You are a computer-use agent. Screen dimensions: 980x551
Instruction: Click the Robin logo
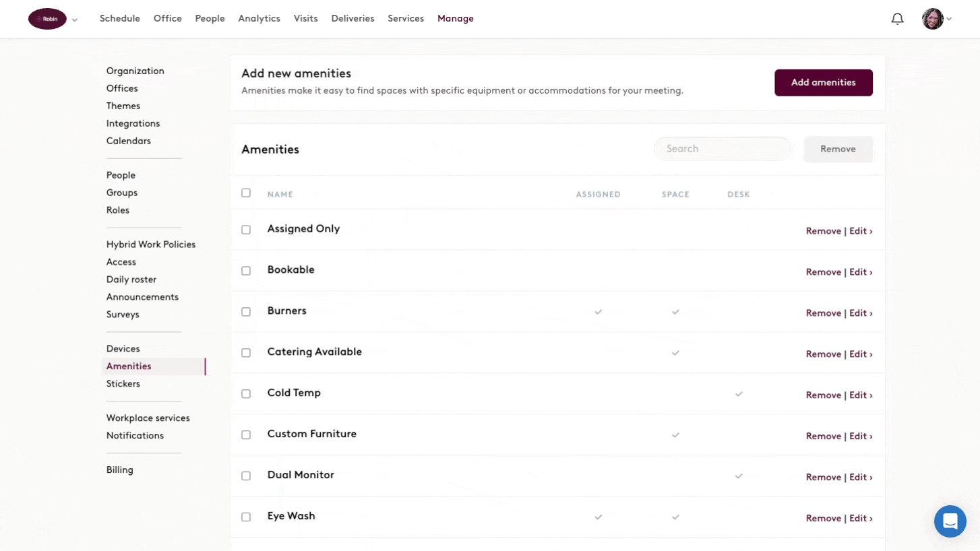click(47, 19)
